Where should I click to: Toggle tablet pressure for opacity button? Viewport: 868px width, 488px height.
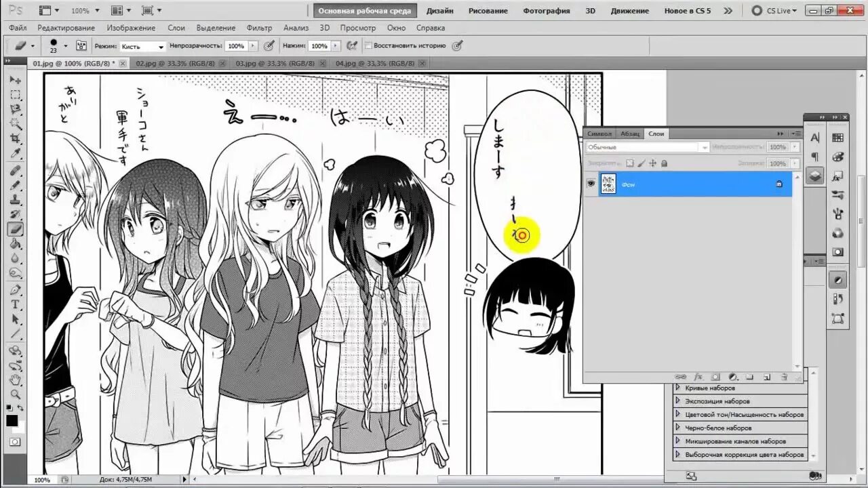coord(269,45)
